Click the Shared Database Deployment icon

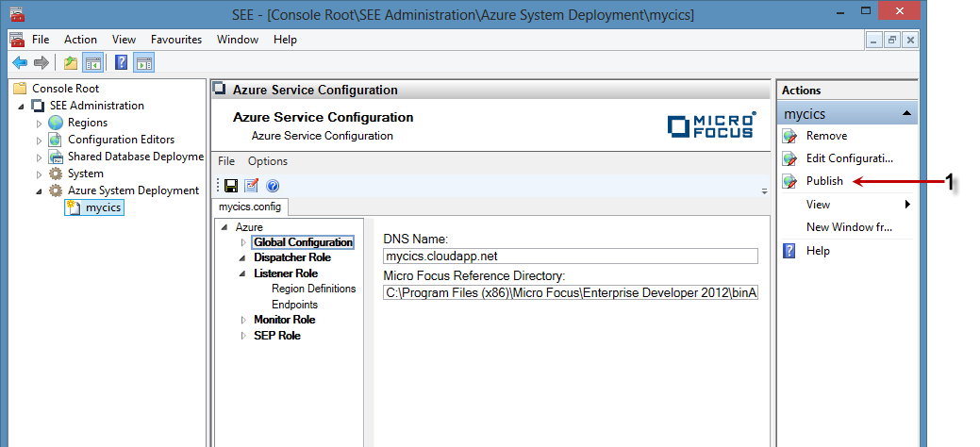point(56,157)
